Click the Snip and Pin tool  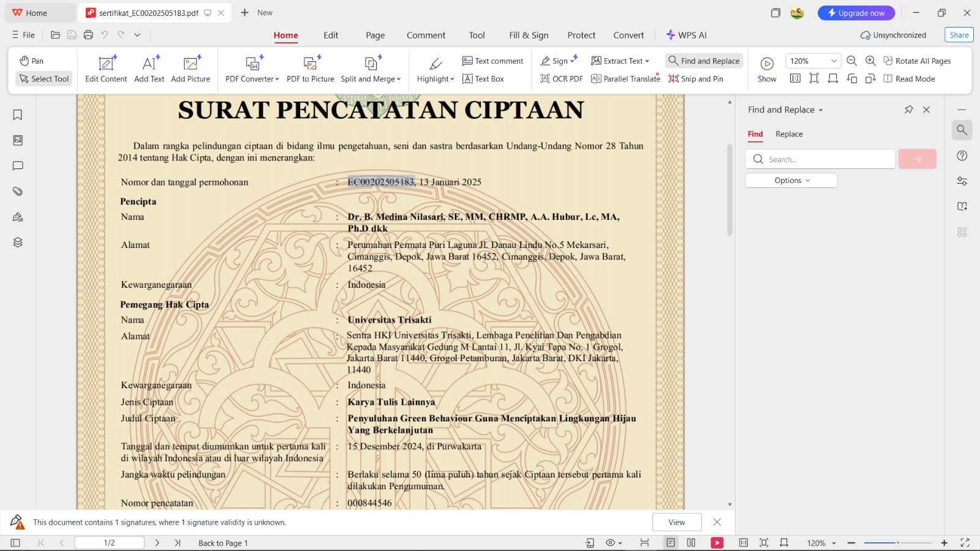tap(696, 78)
